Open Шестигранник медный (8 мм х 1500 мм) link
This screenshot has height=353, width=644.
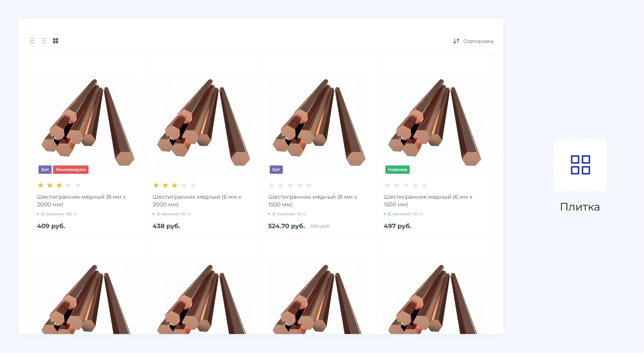coord(312,201)
